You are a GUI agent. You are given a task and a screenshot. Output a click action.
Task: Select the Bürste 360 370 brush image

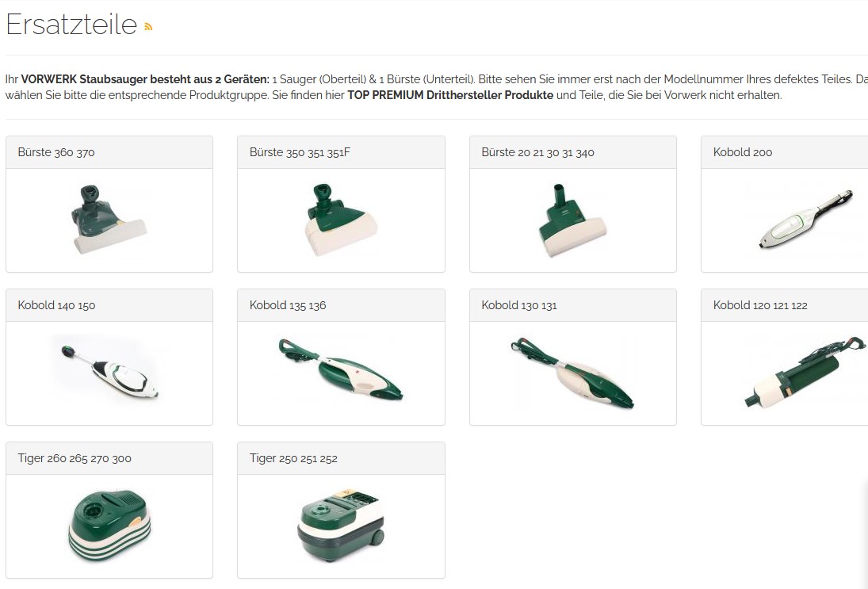pyautogui.click(x=109, y=220)
